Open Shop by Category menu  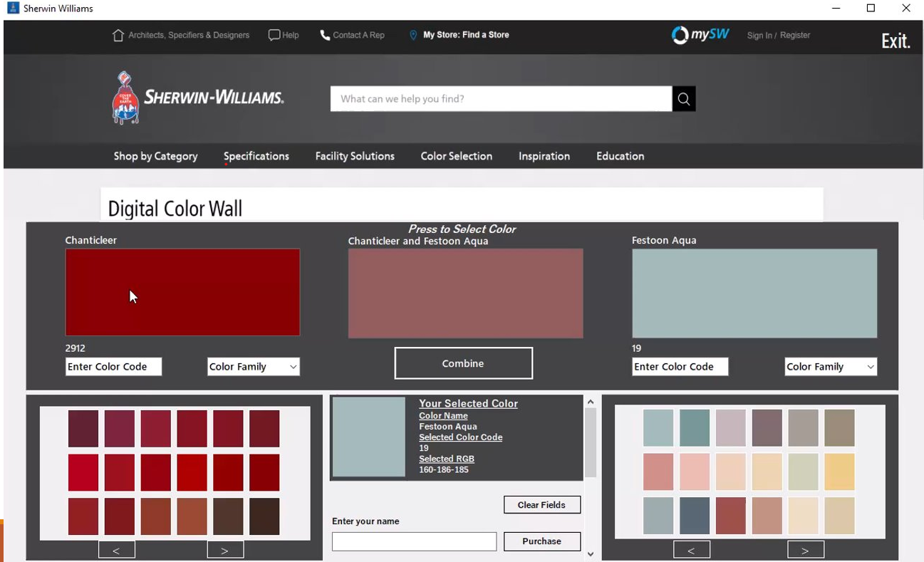155,156
